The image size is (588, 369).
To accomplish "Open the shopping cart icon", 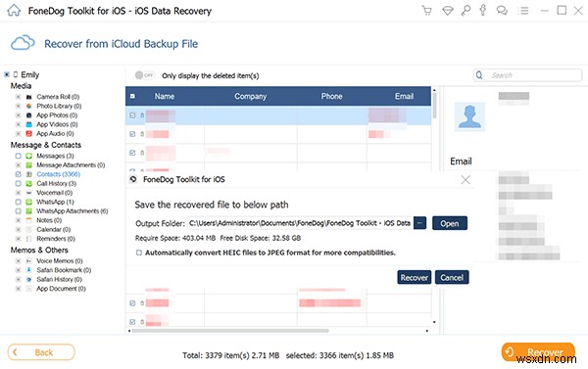I will point(426,10).
